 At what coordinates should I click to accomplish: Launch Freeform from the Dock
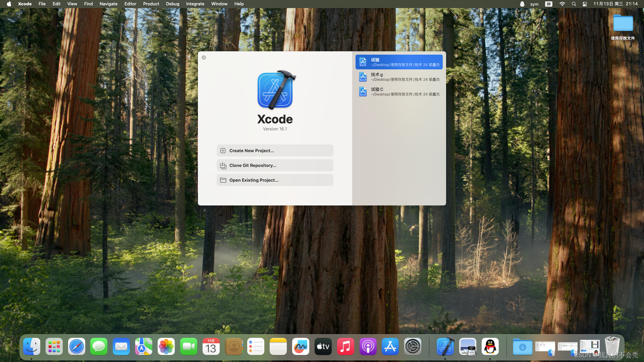click(x=301, y=347)
